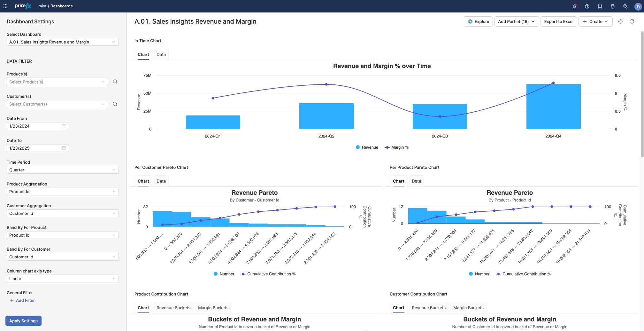This screenshot has height=331, width=644.
Task: Open help using the question mark icon
Action: point(587,6)
